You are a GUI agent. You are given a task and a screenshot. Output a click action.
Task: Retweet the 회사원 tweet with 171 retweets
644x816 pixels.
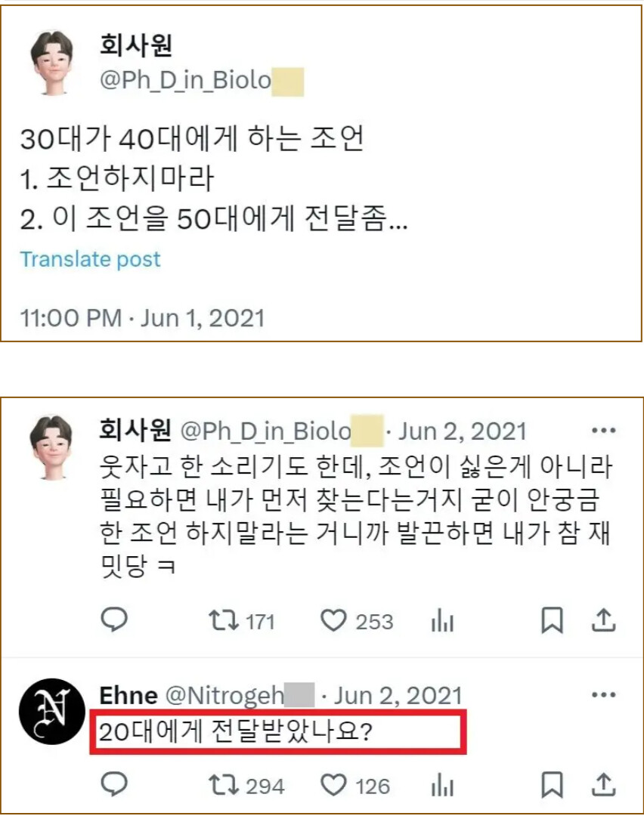click(x=242, y=621)
